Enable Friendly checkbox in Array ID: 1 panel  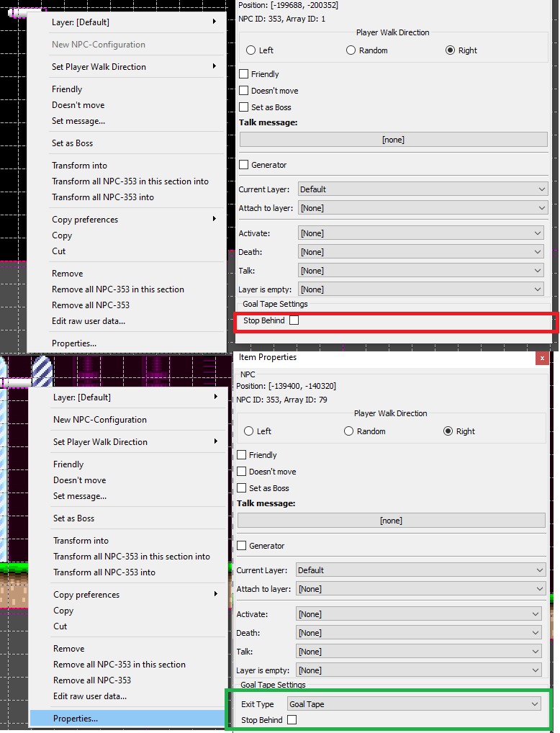243,74
